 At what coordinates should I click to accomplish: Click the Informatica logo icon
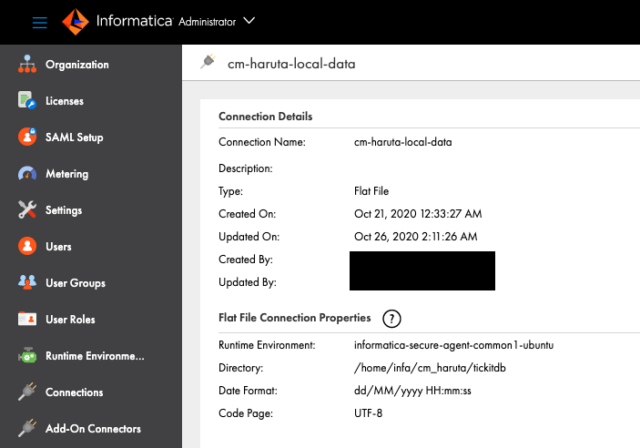click(76, 21)
